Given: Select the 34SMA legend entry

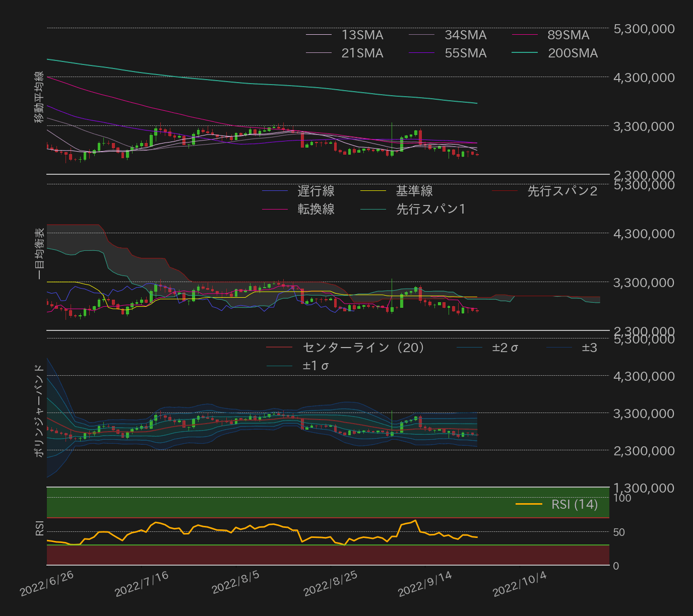Looking at the screenshot, I should [465, 35].
